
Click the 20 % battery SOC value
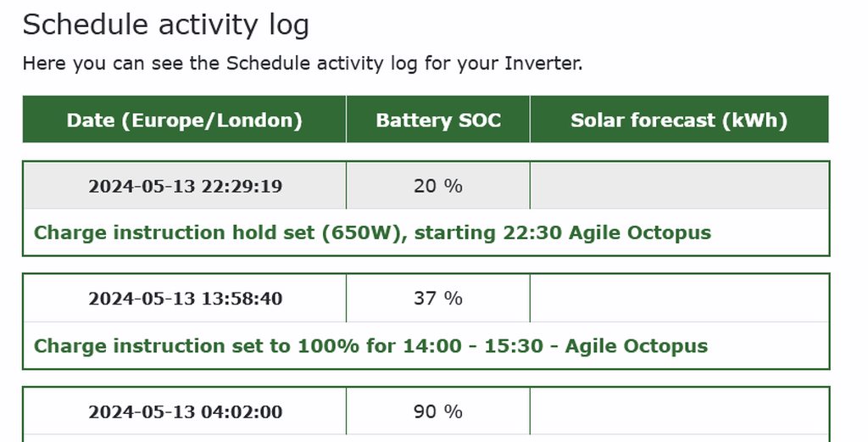tap(438, 186)
